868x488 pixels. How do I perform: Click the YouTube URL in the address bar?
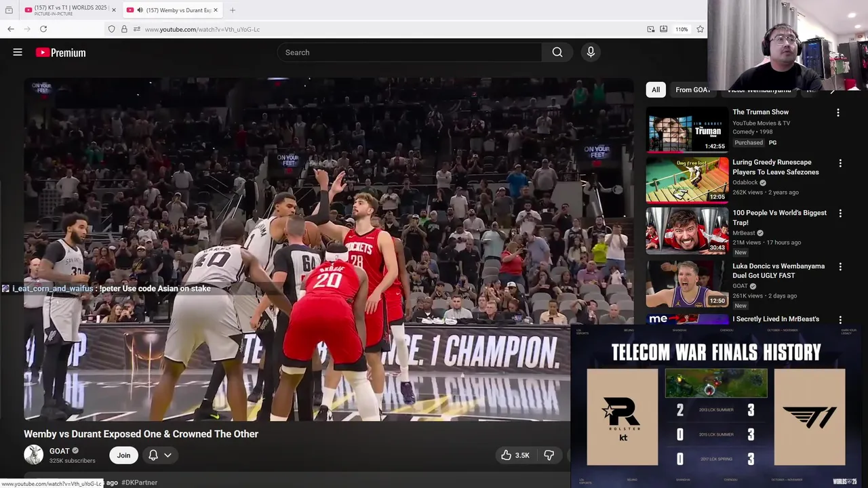pos(202,29)
